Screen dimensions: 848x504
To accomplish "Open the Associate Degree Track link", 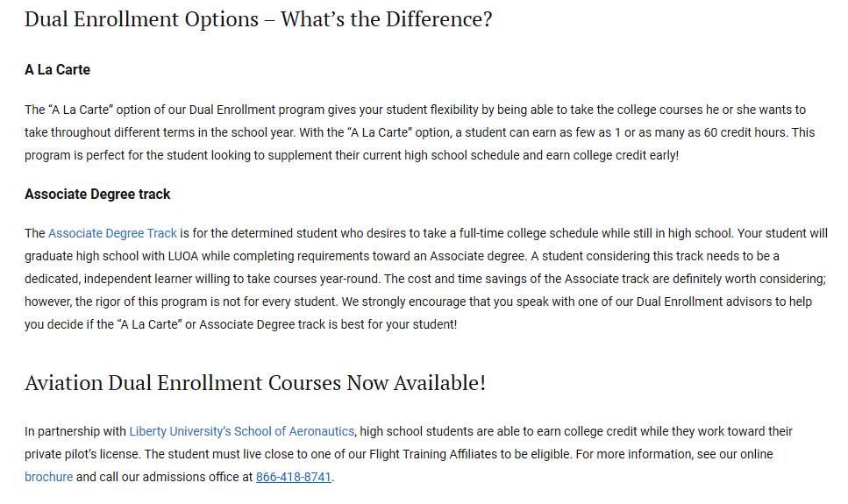I will click(x=112, y=233).
